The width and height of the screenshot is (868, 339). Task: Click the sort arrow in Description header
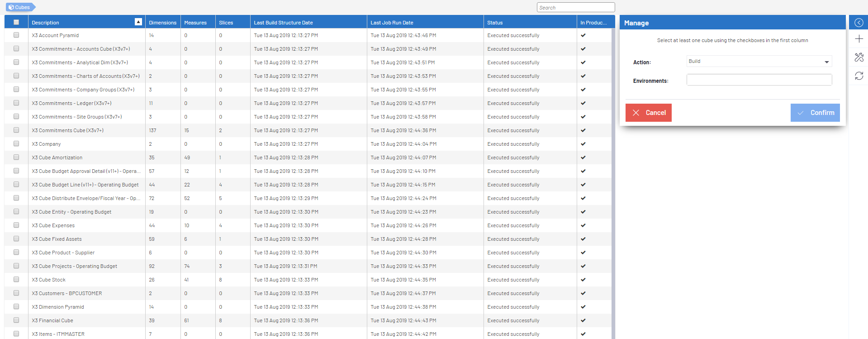[138, 22]
